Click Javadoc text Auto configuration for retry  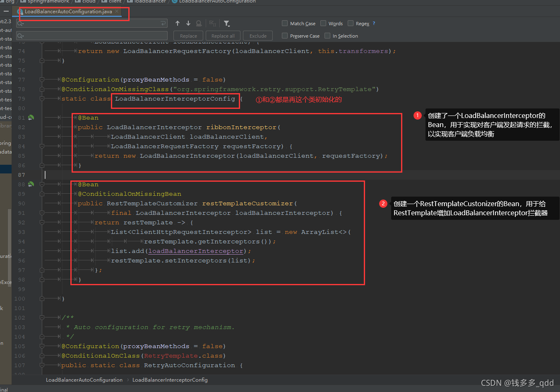point(154,327)
